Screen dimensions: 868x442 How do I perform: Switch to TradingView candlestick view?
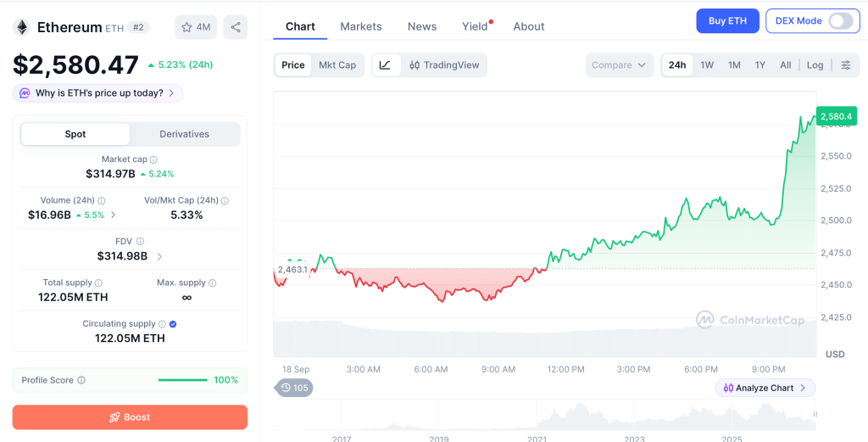pos(444,65)
